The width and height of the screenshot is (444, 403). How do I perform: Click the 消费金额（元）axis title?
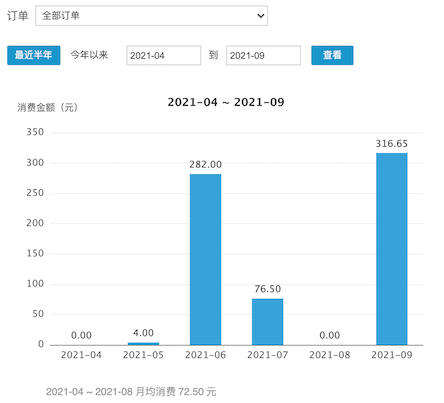click(x=48, y=107)
